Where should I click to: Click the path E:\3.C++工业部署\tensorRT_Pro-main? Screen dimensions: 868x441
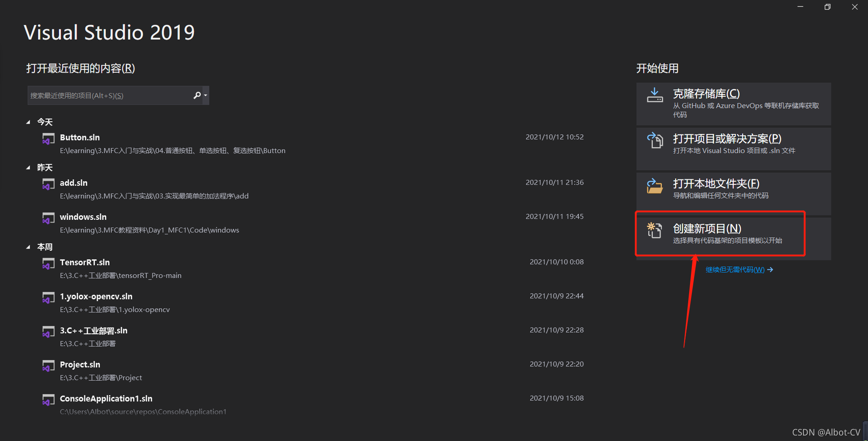(121, 276)
